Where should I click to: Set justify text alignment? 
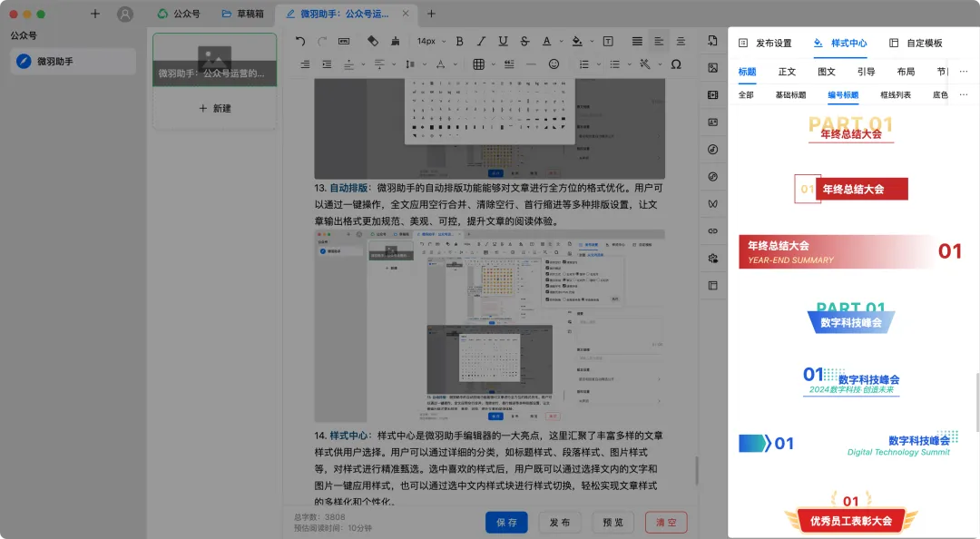point(637,41)
